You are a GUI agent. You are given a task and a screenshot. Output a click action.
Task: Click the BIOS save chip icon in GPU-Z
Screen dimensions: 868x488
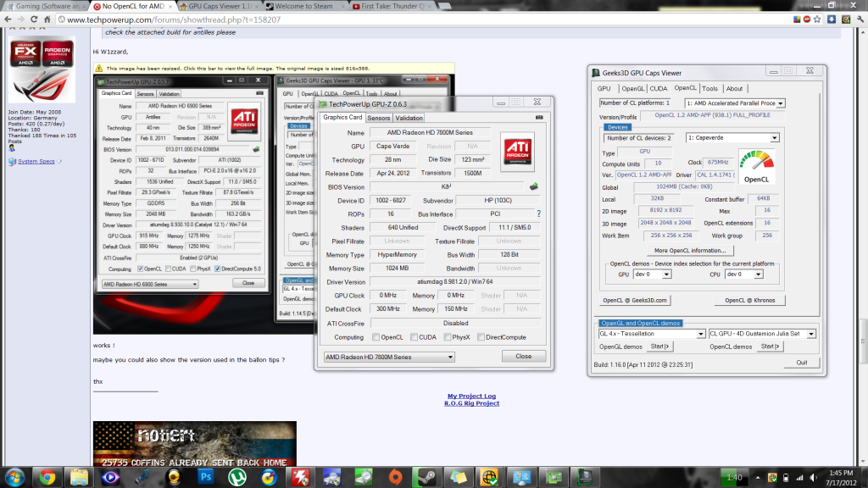(534, 186)
